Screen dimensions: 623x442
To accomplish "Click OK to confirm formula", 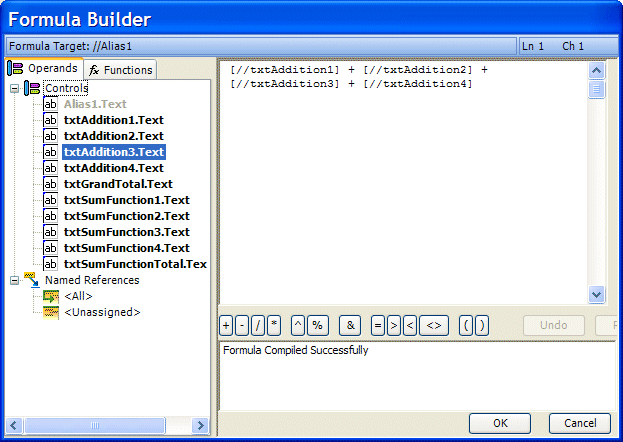I will point(500,423).
